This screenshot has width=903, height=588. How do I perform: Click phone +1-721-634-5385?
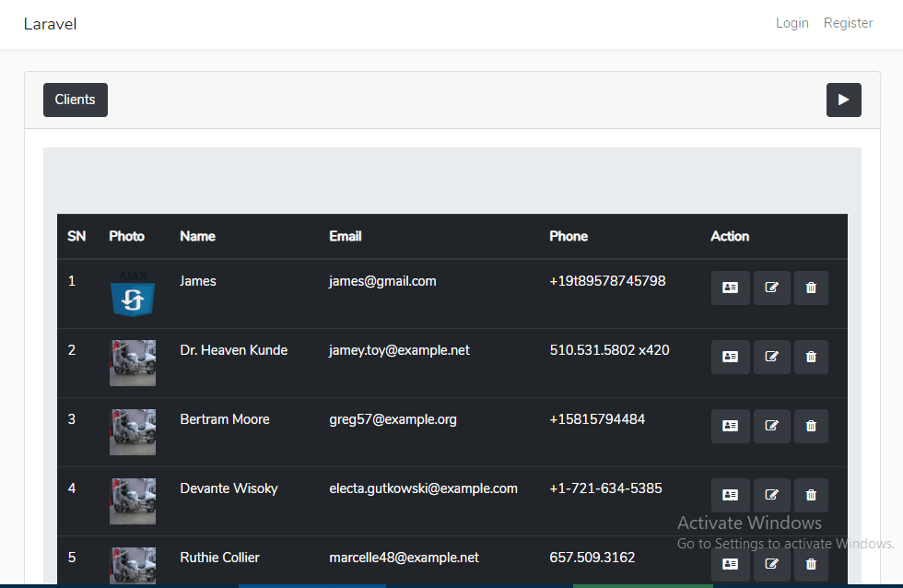pos(606,488)
